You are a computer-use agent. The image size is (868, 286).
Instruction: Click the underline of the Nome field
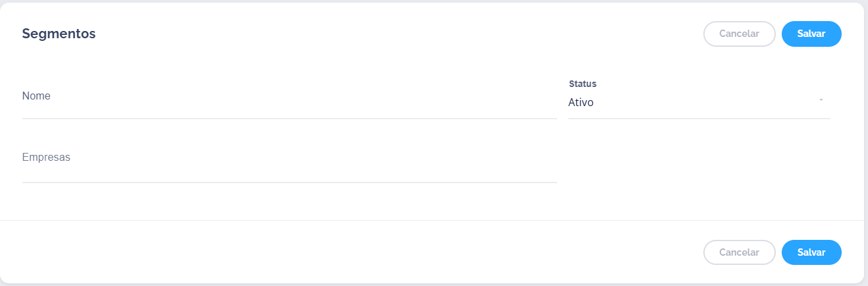pyautogui.click(x=289, y=119)
